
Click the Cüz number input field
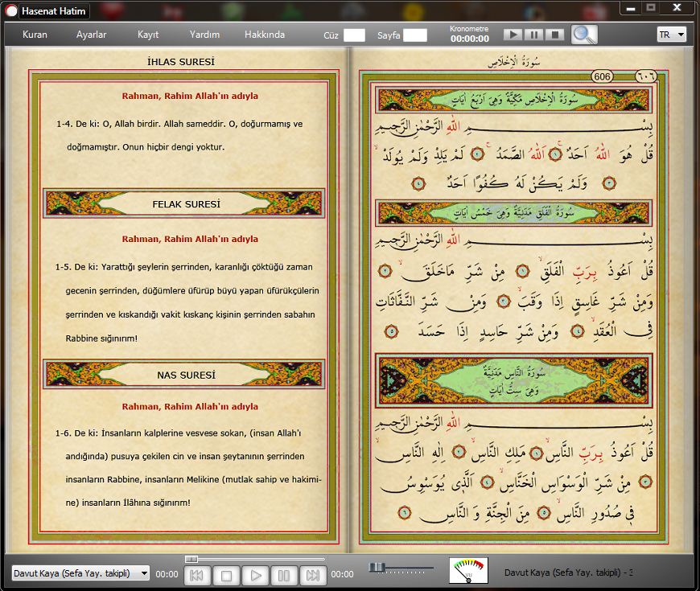(355, 35)
